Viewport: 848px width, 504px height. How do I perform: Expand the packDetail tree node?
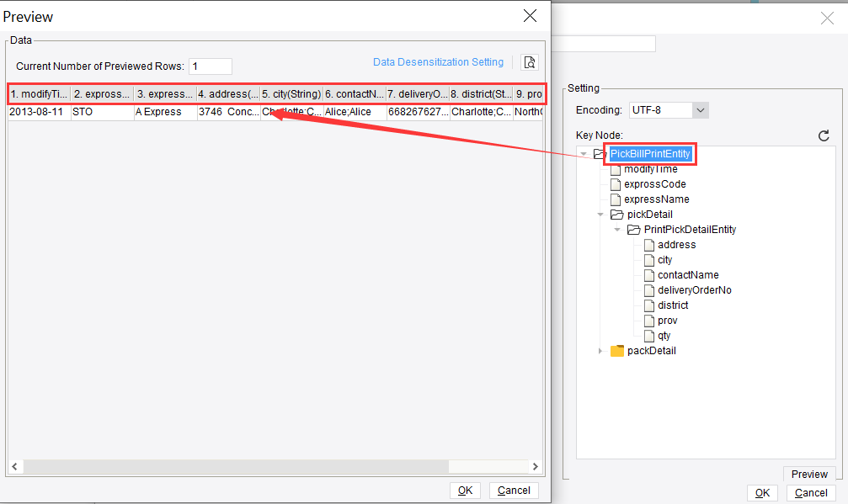600,351
